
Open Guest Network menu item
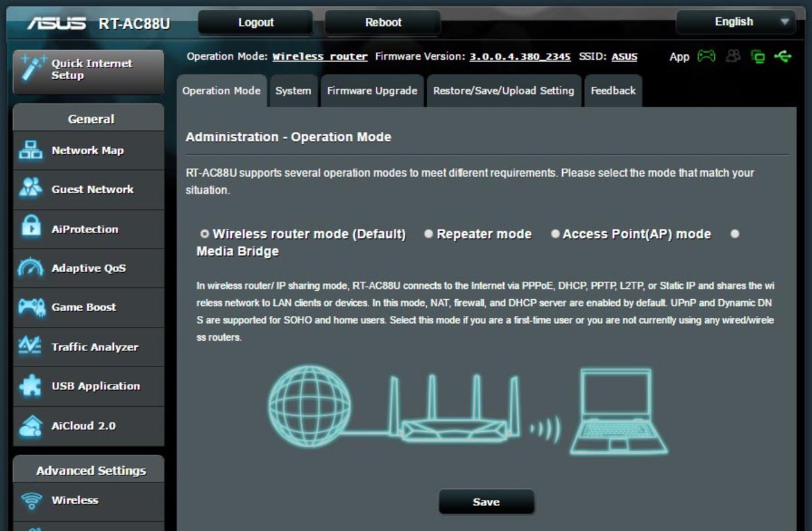tap(89, 189)
